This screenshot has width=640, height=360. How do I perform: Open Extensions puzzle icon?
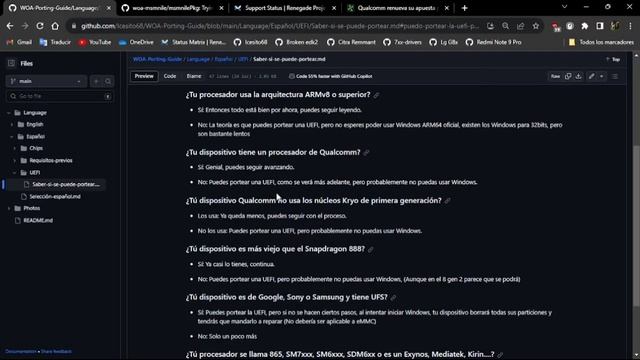point(584,26)
